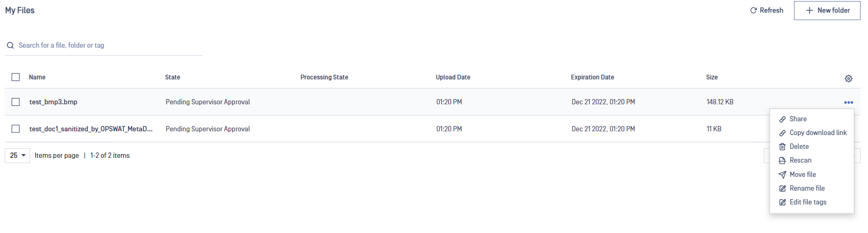The width and height of the screenshot is (868, 233).
Task: Check the box for test_bmp3.bmp
Action: pyautogui.click(x=16, y=102)
